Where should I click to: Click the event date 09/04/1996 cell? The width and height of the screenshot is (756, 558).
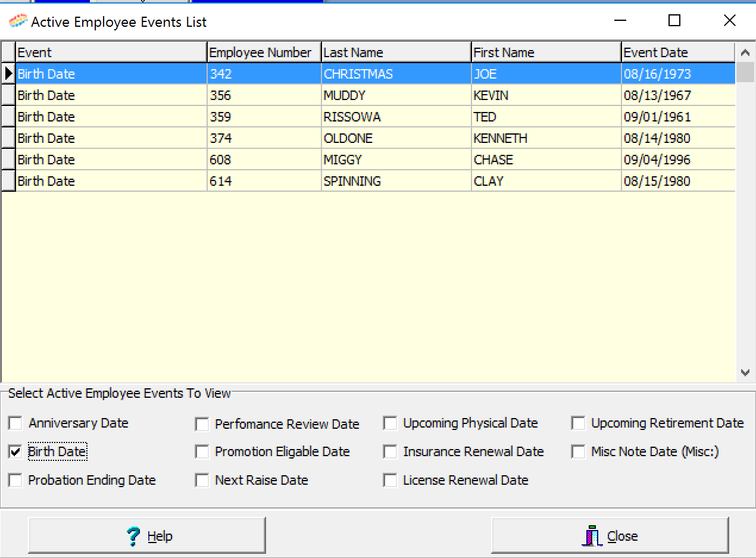679,160
